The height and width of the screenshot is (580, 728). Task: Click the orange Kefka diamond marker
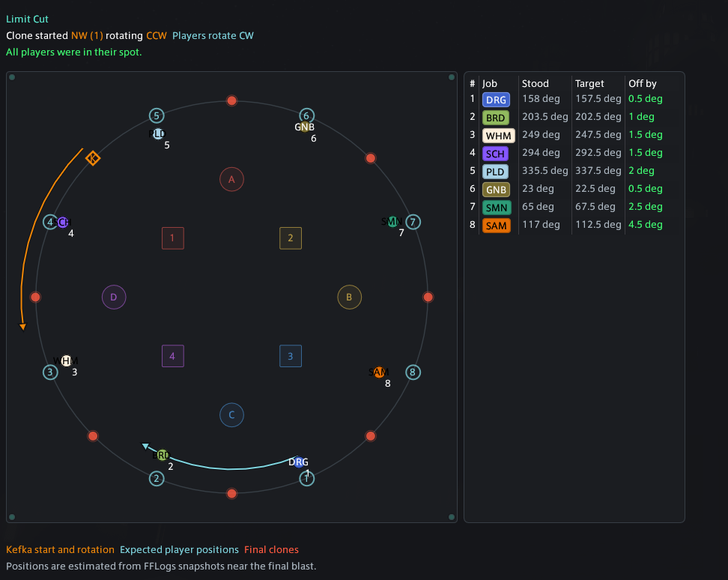[x=93, y=158]
